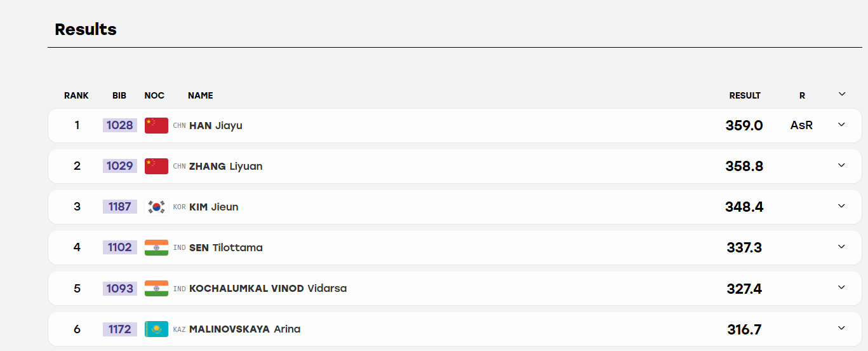This screenshot has width=868, height=351.
Task: Open athlete name KIM Jieun
Action: [x=214, y=207]
